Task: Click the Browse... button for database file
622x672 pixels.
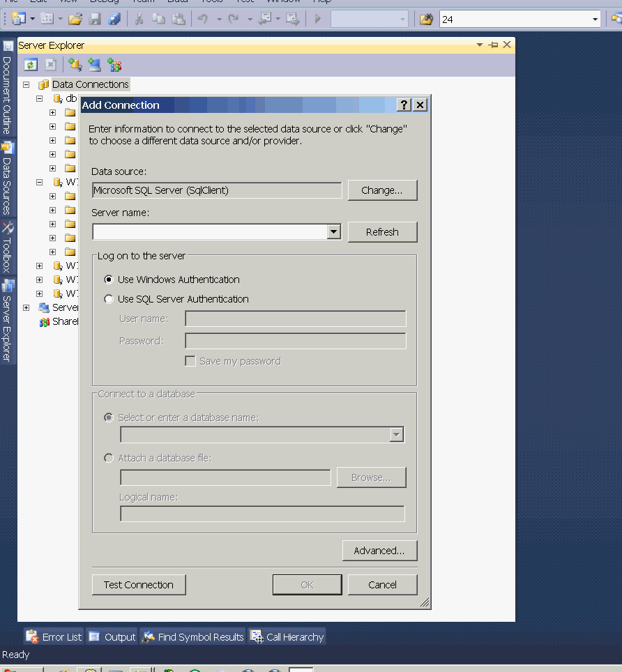Action: pyautogui.click(x=371, y=478)
